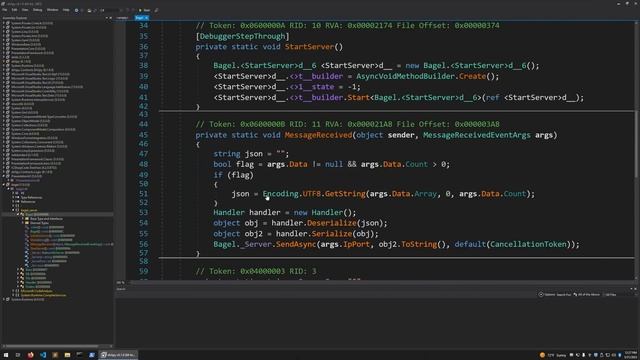Image resolution: width=640 pixels, height=360 pixels.
Task: Switch to the inactive tab left of Bagel
Action: click(x=122, y=18)
